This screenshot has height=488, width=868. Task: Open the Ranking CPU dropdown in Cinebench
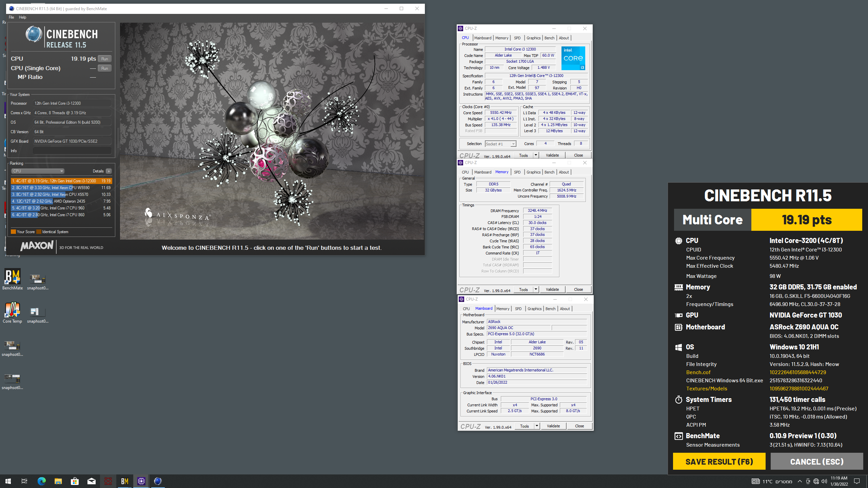(37, 171)
